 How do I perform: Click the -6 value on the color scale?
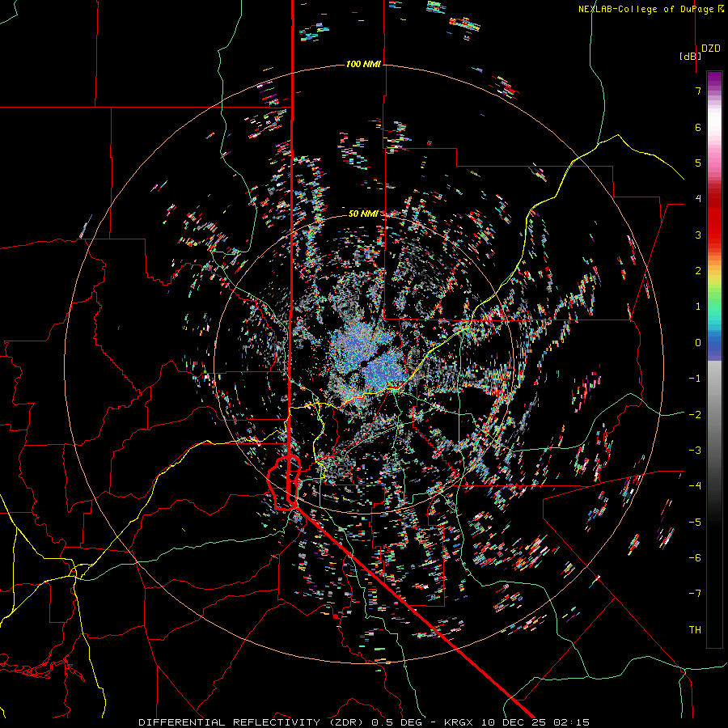point(695,557)
